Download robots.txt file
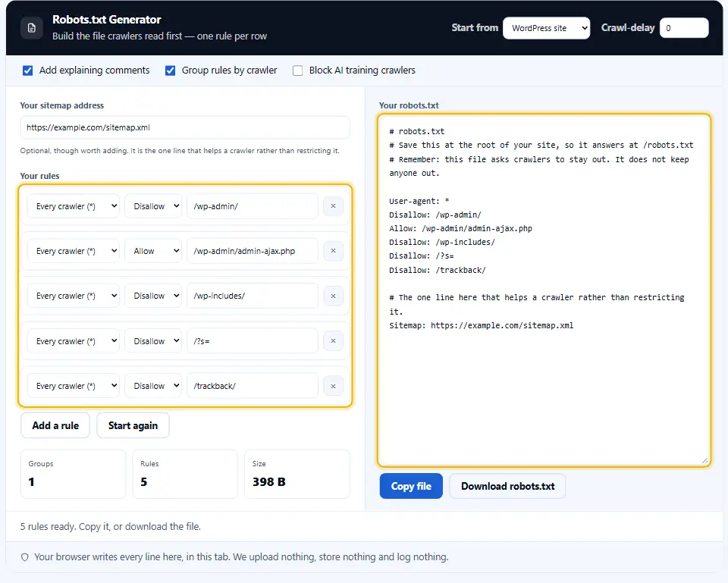728x583 pixels. click(507, 486)
